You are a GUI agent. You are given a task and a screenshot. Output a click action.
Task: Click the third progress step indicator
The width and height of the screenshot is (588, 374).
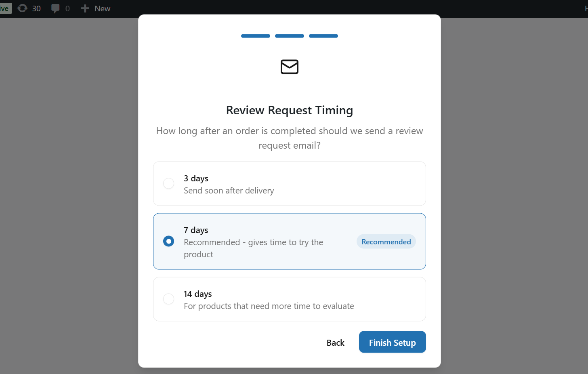click(x=323, y=36)
